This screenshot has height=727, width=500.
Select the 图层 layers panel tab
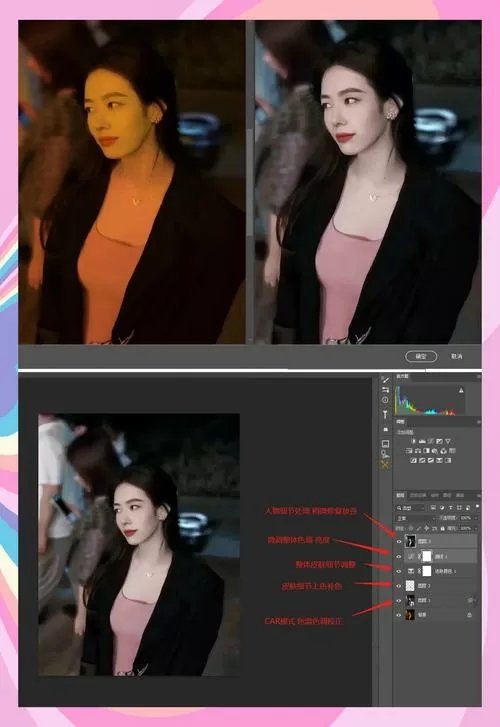pos(400,495)
